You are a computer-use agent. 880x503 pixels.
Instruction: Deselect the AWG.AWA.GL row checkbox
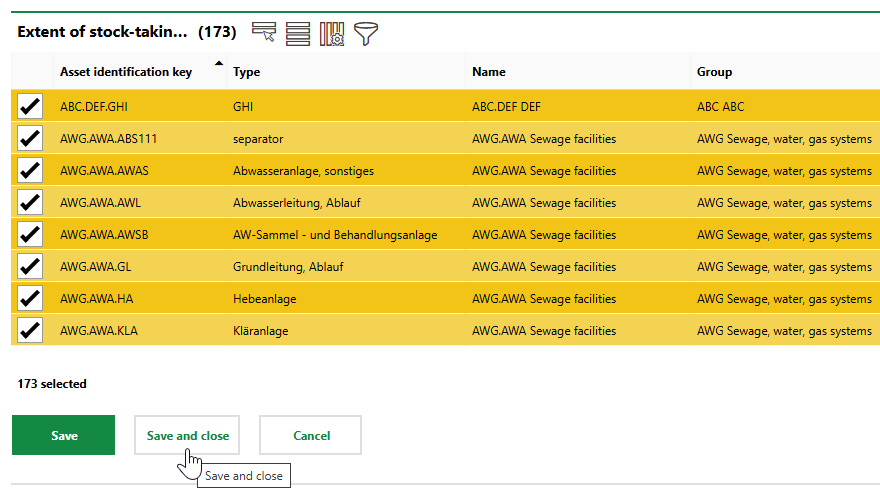[x=30, y=266]
